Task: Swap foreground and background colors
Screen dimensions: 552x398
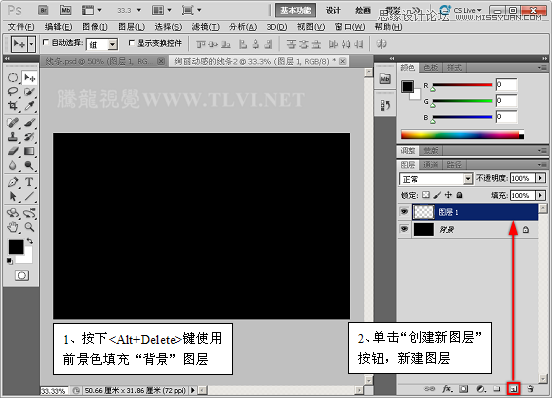Action: point(30,241)
